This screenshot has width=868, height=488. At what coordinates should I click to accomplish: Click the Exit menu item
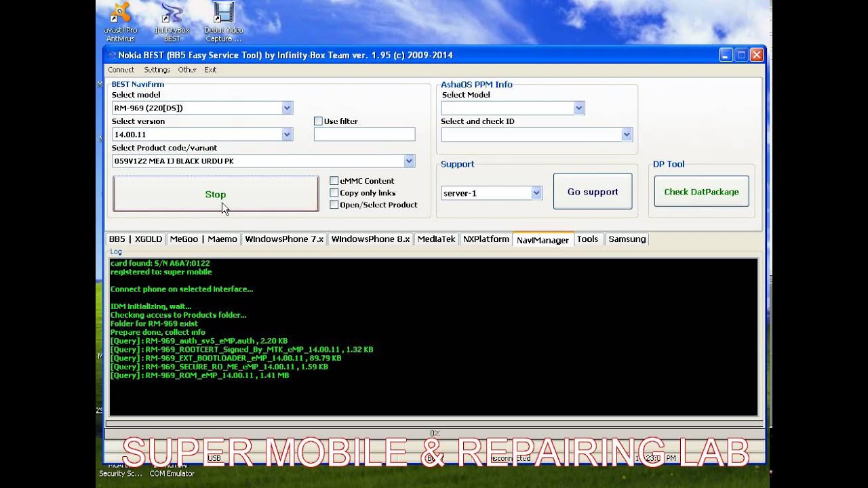pos(210,70)
